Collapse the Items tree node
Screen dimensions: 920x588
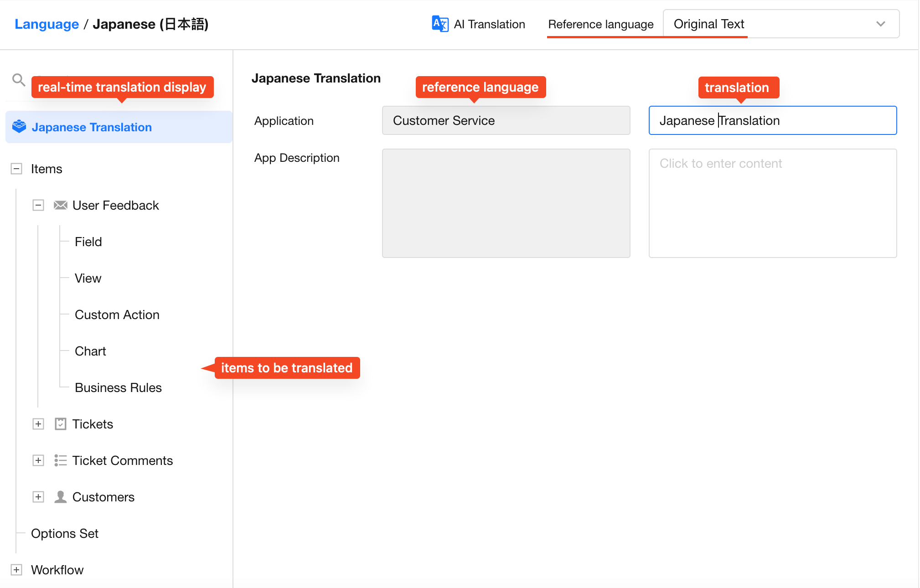click(x=16, y=169)
